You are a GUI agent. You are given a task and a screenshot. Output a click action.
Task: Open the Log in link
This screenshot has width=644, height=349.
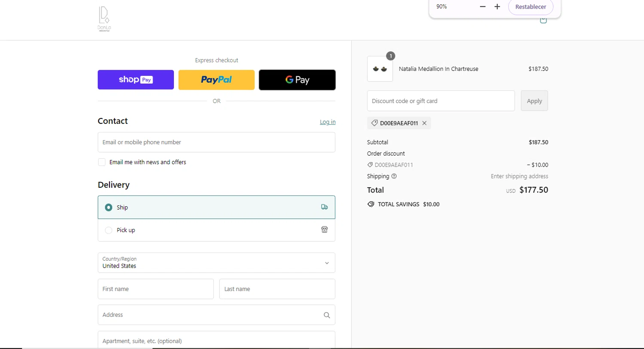pyautogui.click(x=328, y=122)
